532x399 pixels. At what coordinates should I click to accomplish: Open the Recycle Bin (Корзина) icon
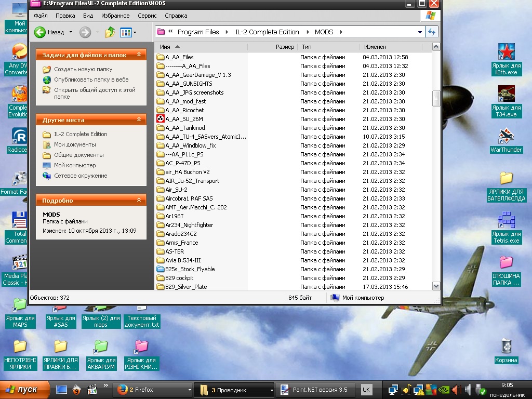pos(506,346)
